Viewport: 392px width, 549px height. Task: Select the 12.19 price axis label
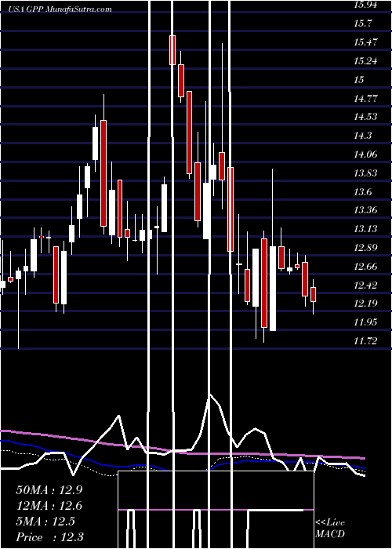click(366, 304)
